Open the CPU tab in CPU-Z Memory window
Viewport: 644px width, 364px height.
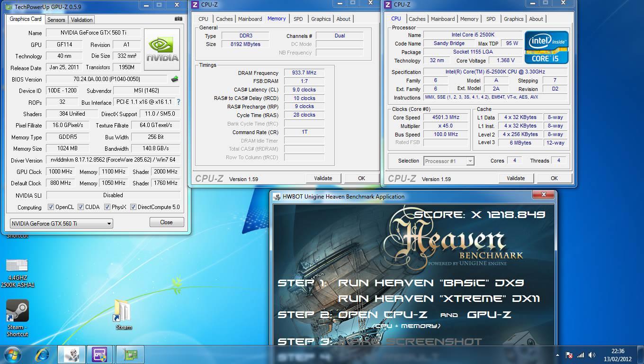[203, 19]
